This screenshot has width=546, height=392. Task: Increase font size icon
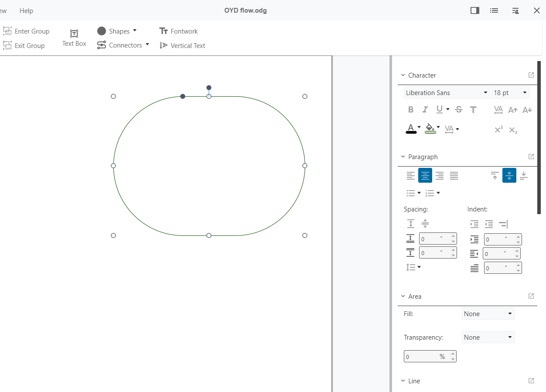coord(513,110)
